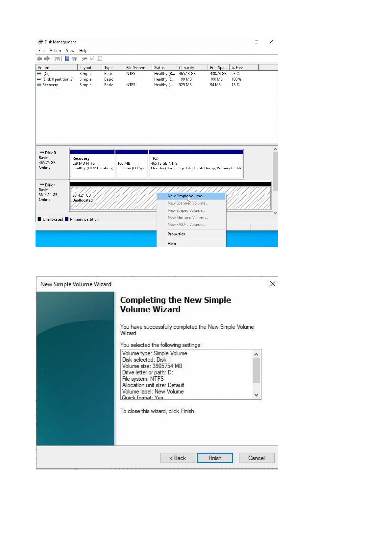
Task: Click the Disk Management title bar icon
Action: click(40, 42)
